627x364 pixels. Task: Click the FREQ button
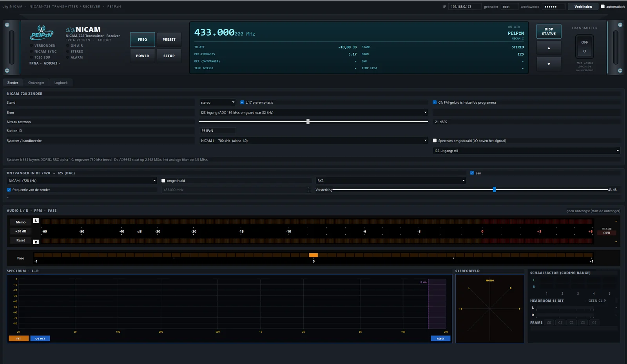[143, 40]
